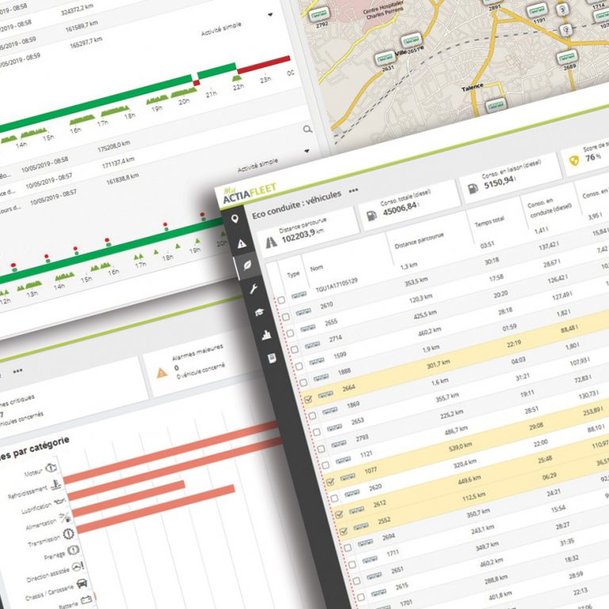Open the reports document sidebar icon
Viewport: 609px width, 609px height.
pyautogui.click(x=272, y=358)
